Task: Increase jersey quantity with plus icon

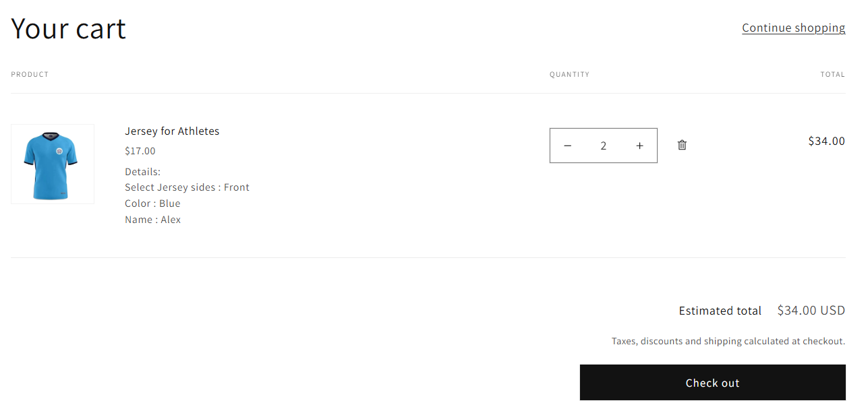Action: [x=639, y=146]
